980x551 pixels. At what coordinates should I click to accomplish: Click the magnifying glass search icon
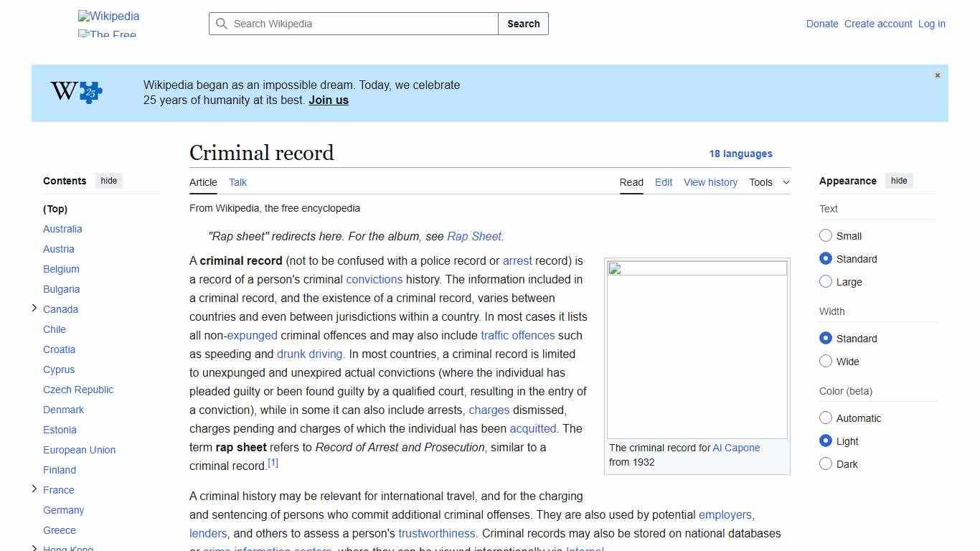[x=222, y=24]
